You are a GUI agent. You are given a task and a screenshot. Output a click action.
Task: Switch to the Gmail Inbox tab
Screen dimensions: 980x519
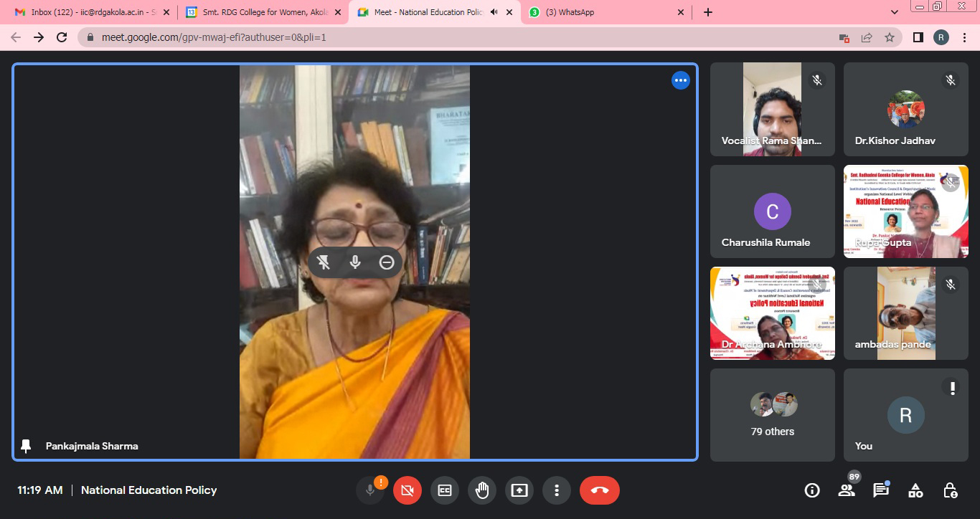coord(90,12)
